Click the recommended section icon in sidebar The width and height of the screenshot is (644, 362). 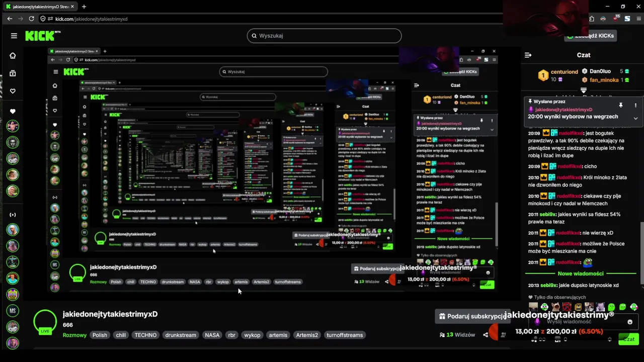click(x=13, y=215)
